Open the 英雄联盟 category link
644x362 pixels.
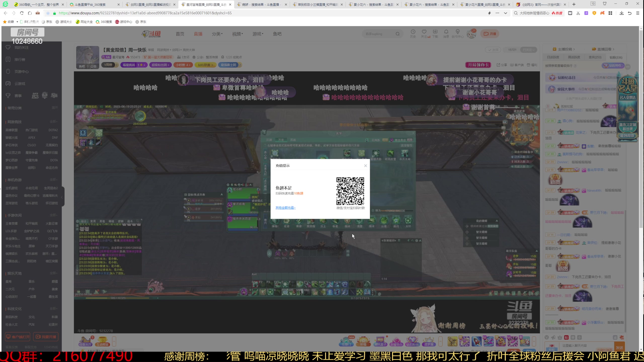[12, 130]
